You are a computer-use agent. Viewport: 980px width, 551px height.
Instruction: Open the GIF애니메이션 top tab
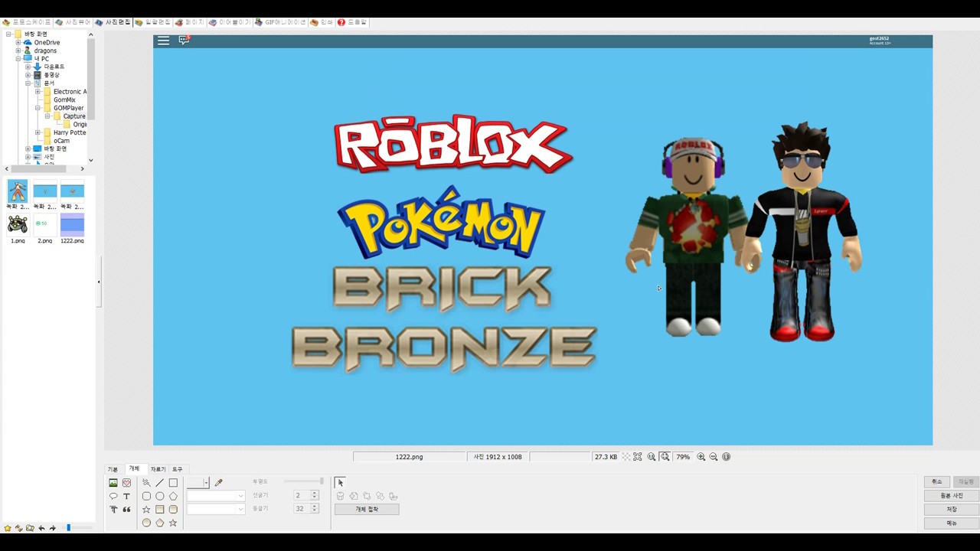coord(281,22)
